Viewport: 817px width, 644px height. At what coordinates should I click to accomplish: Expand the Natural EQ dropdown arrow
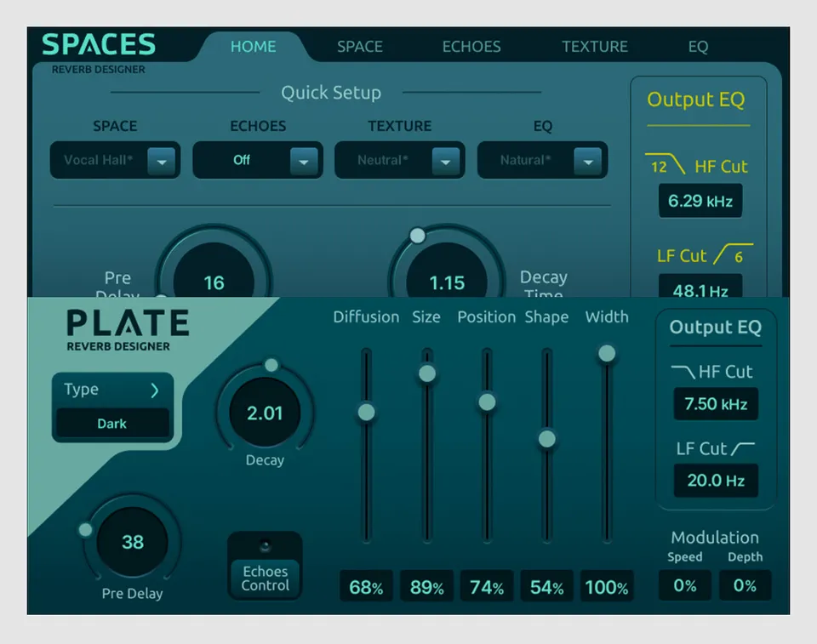(x=588, y=161)
